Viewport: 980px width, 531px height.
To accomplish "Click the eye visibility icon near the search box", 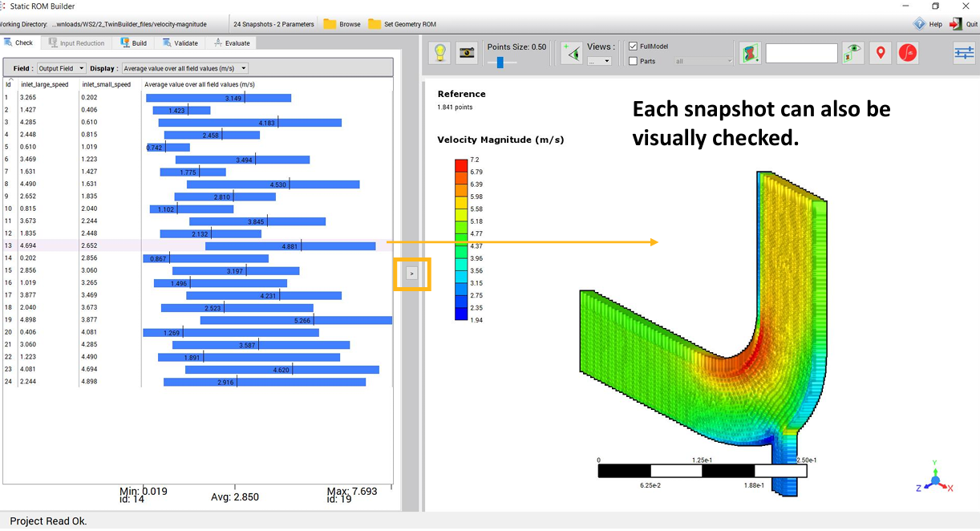I will 852,52.
